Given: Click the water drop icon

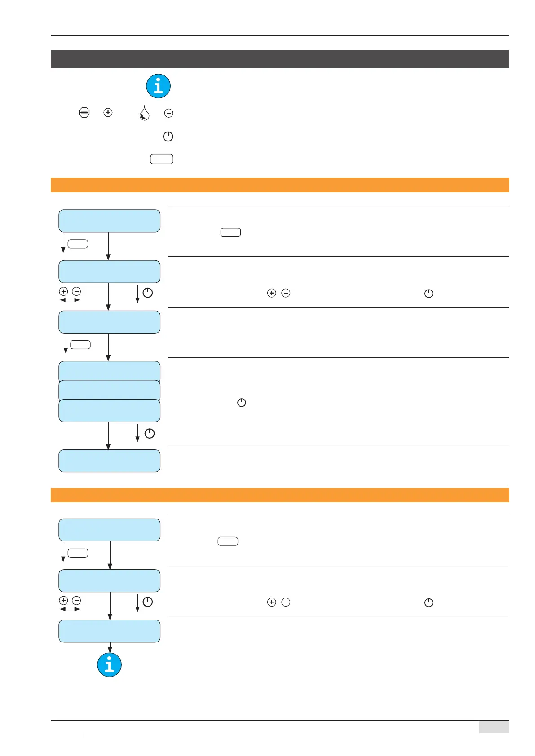Looking at the screenshot, I should (144, 113).
